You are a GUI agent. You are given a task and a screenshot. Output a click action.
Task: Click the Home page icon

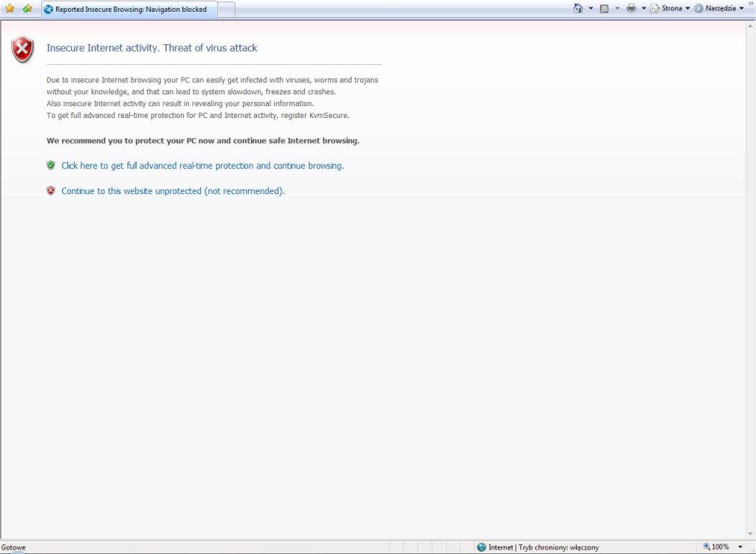click(x=578, y=9)
